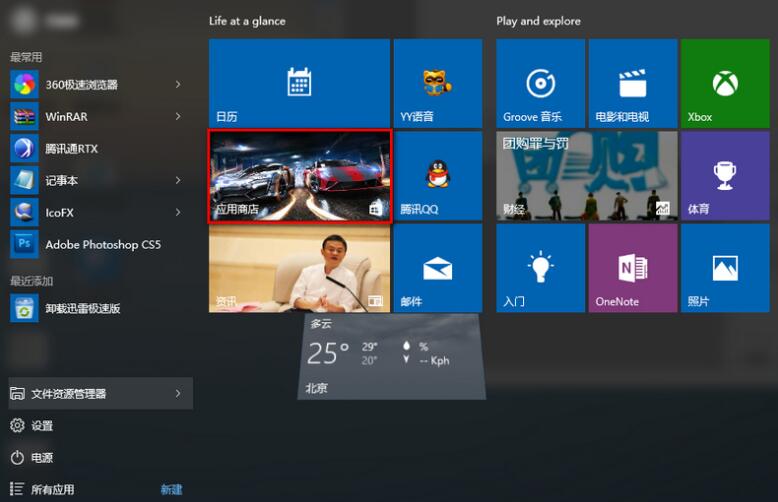Open the 邮件 mail tile
The image size is (778, 502).
(x=438, y=268)
